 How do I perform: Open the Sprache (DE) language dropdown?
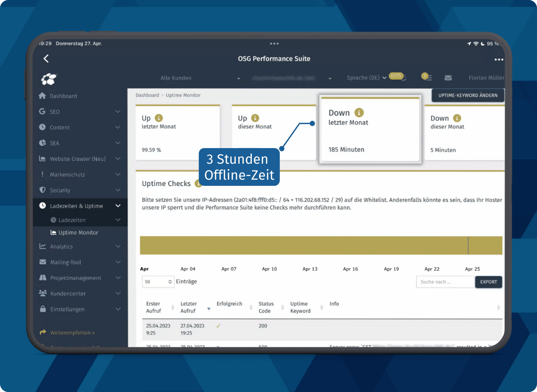366,78
